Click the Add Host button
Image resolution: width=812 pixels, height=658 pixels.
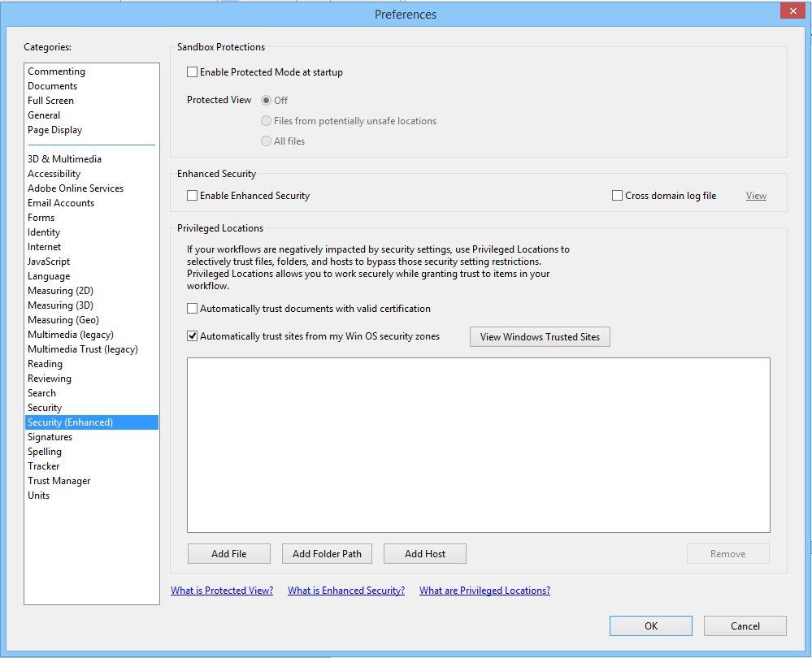point(424,553)
